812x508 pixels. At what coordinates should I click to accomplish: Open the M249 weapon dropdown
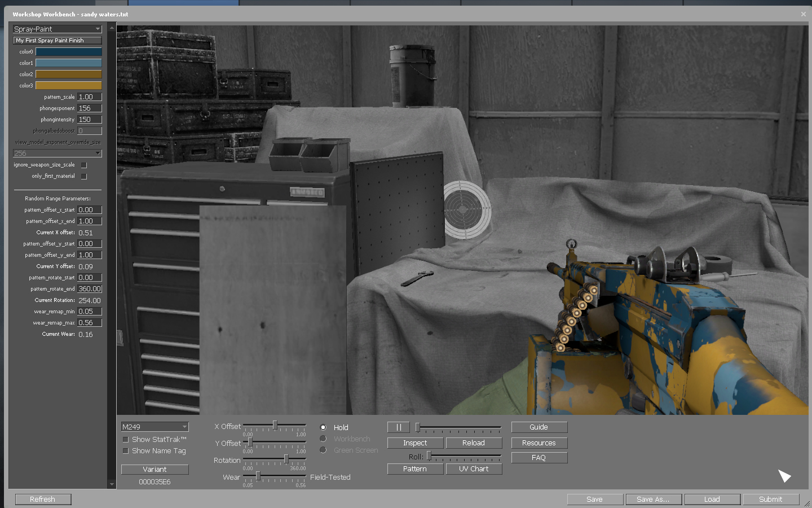(155, 427)
